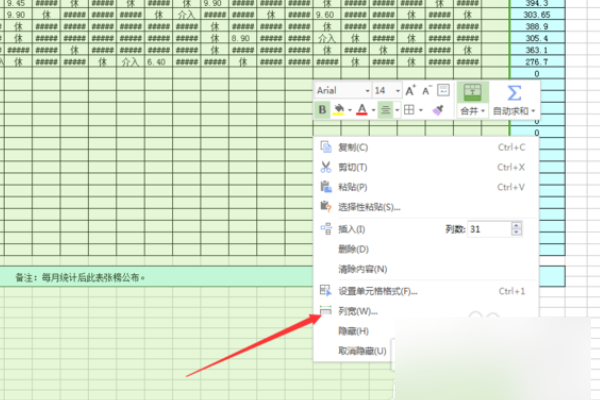Open the Arial font name dropdown
Image resolution: width=600 pixels, height=400 pixels.
point(367,91)
